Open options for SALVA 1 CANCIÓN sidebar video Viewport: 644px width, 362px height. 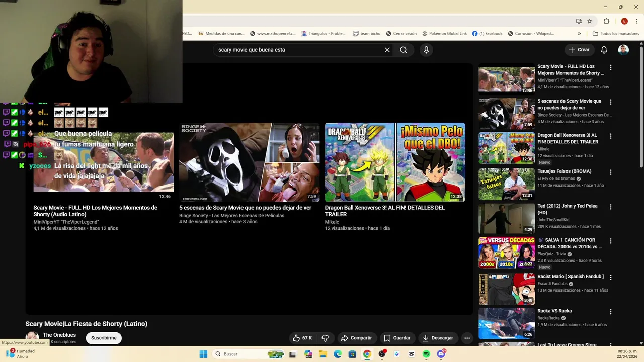611,241
